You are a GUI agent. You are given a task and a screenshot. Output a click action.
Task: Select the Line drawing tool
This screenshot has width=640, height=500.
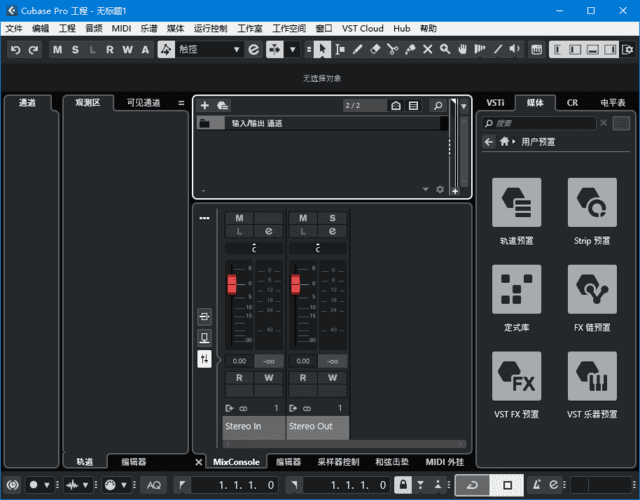click(498, 50)
